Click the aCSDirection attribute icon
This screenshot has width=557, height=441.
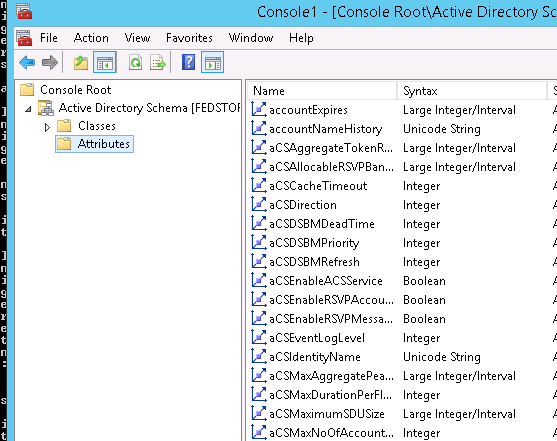tap(259, 204)
